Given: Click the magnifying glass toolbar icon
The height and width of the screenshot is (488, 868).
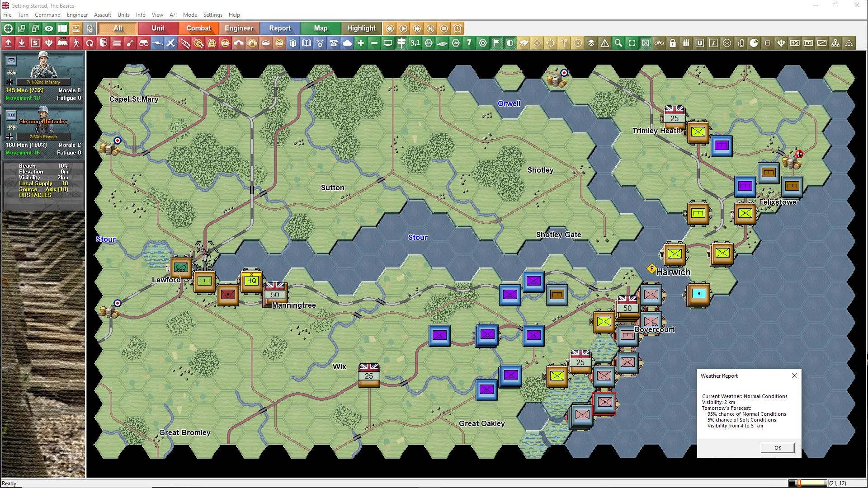Looking at the screenshot, I should tap(618, 43).
